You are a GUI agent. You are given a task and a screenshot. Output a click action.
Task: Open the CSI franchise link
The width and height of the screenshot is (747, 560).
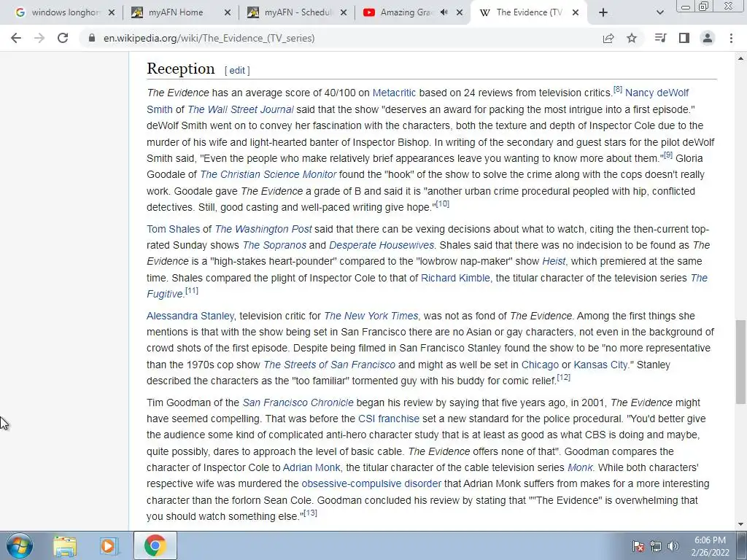pos(389,419)
